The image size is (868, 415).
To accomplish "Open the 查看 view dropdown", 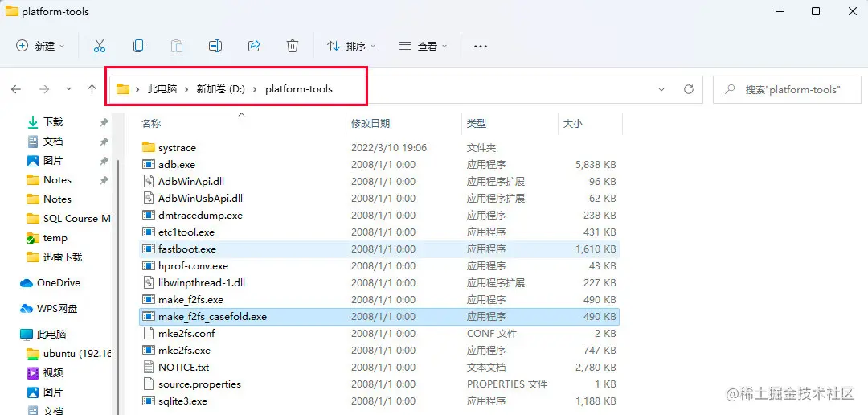I will (x=423, y=46).
